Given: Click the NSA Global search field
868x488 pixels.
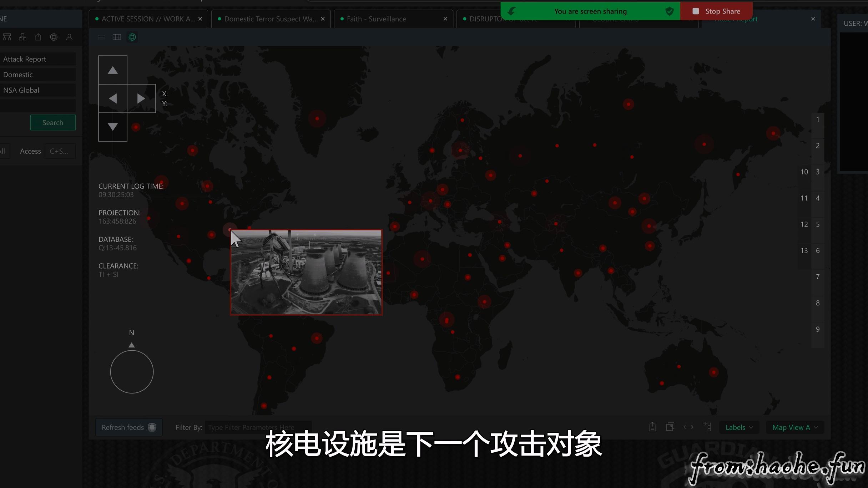Looking at the screenshot, I should (x=38, y=90).
